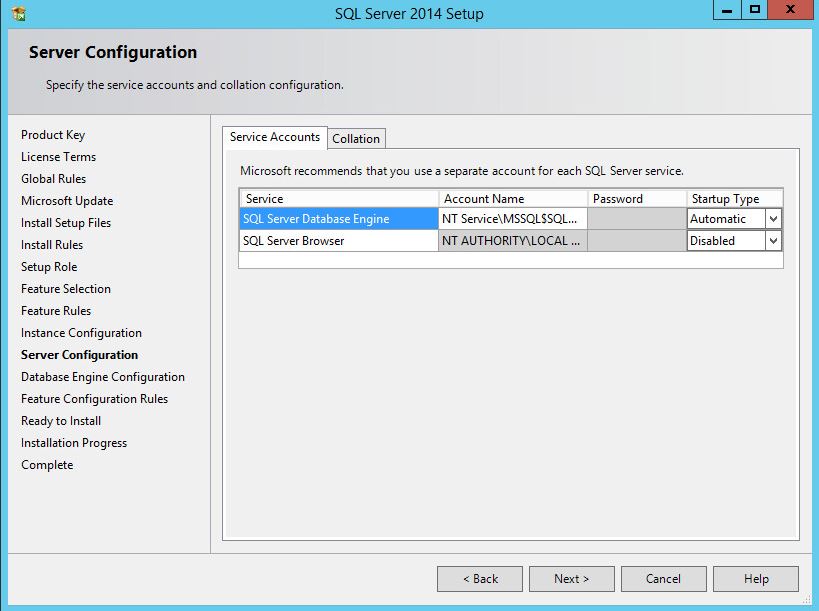The height and width of the screenshot is (611, 819).
Task: Cancel the SQL Server setup
Action: 663,579
